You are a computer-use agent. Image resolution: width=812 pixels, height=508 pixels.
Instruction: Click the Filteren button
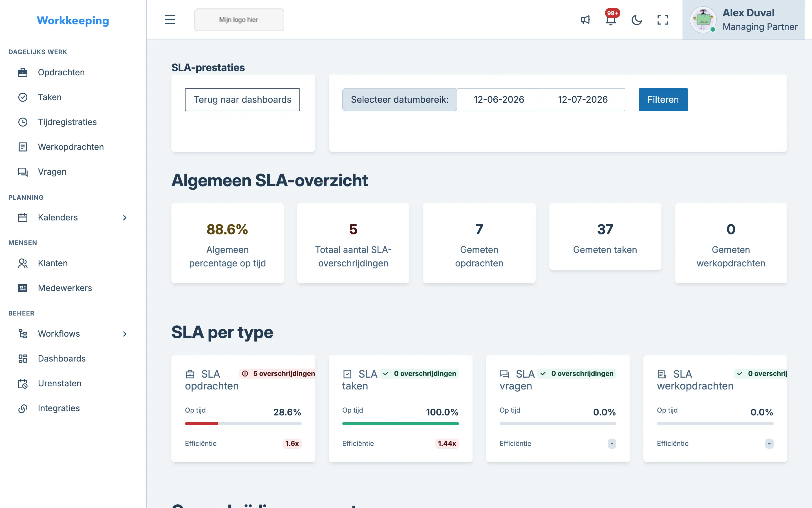coord(663,99)
